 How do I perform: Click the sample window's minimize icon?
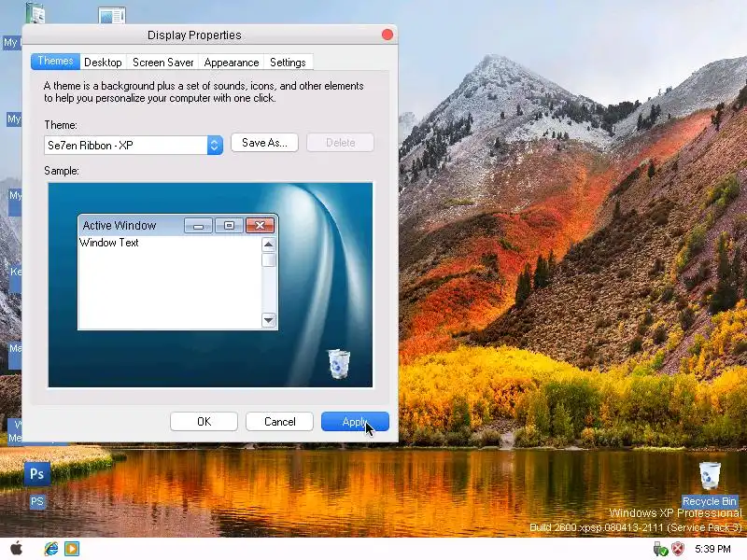(199, 226)
